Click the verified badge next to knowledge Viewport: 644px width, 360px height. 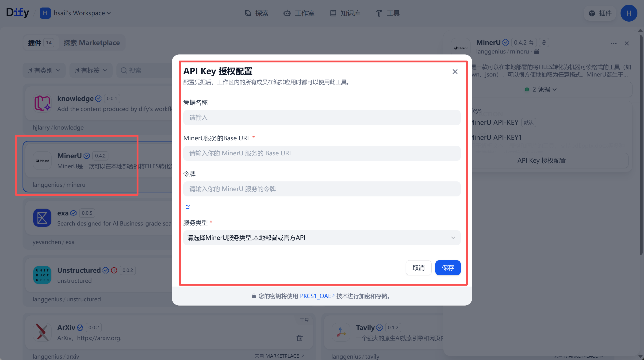99,99
